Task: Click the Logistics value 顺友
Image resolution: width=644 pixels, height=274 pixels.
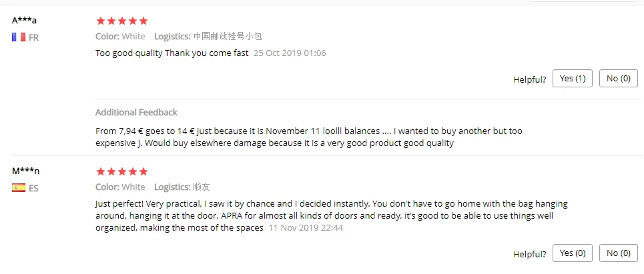Action: (x=202, y=187)
